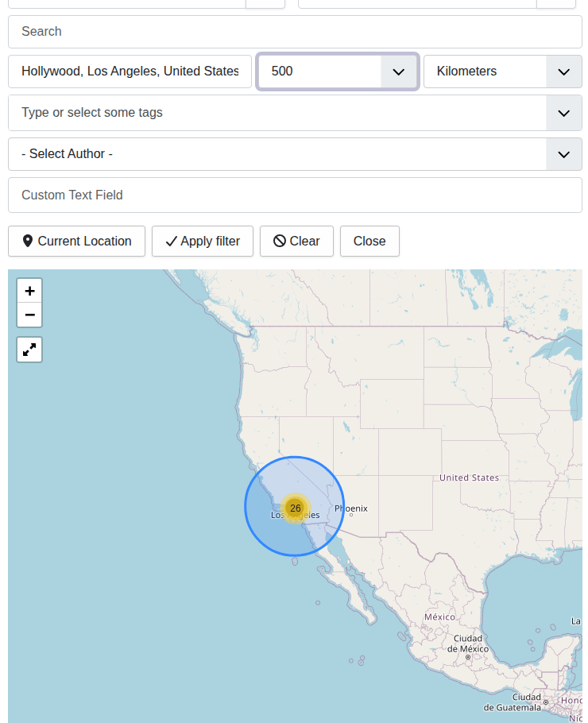Screen dimensions: 588x723
Task: Click the Hollywood location input field
Action: [130, 72]
